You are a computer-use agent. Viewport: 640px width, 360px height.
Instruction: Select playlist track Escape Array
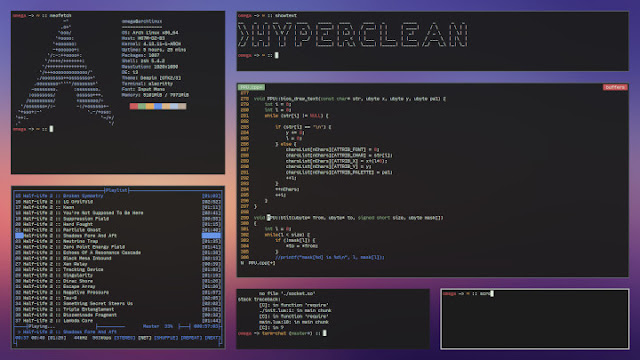tap(118, 287)
